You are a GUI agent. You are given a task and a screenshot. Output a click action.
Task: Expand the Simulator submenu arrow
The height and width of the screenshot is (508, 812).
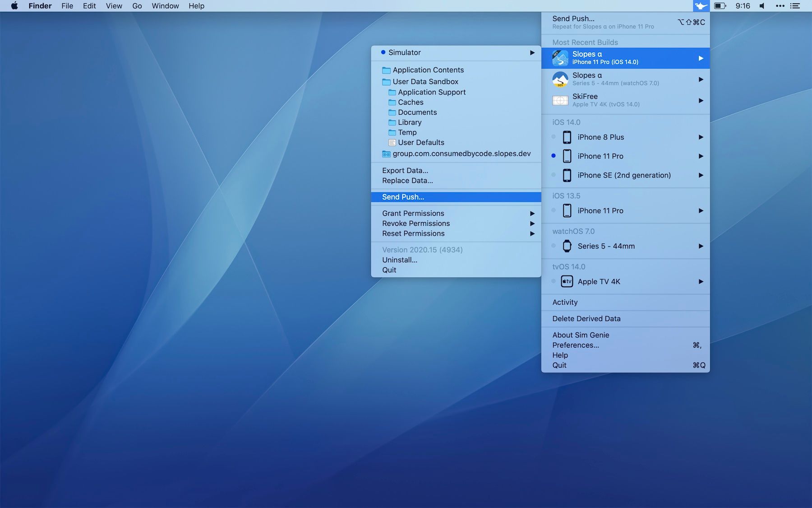point(532,53)
